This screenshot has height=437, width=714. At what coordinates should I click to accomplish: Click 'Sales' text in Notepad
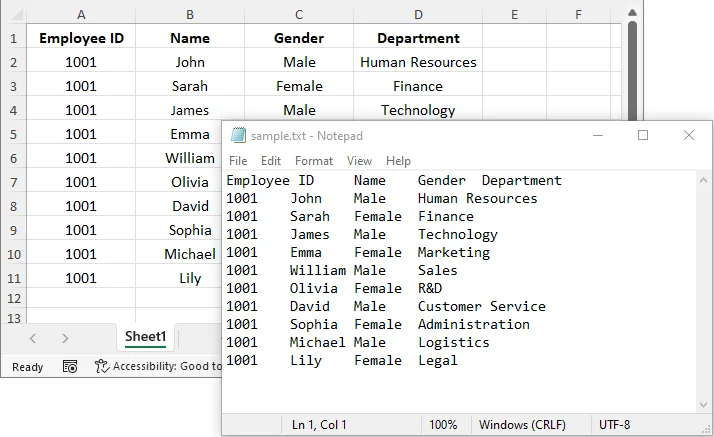[x=438, y=270]
